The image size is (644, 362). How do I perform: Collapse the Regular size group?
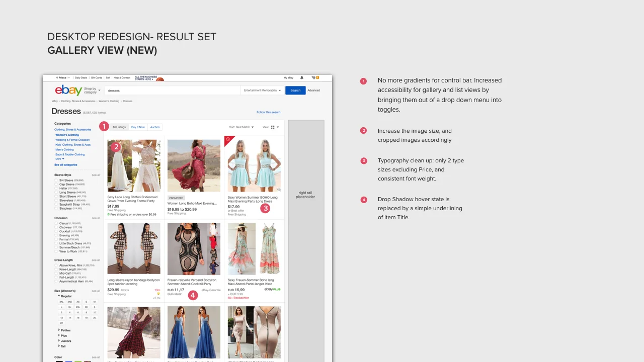[x=65, y=296]
